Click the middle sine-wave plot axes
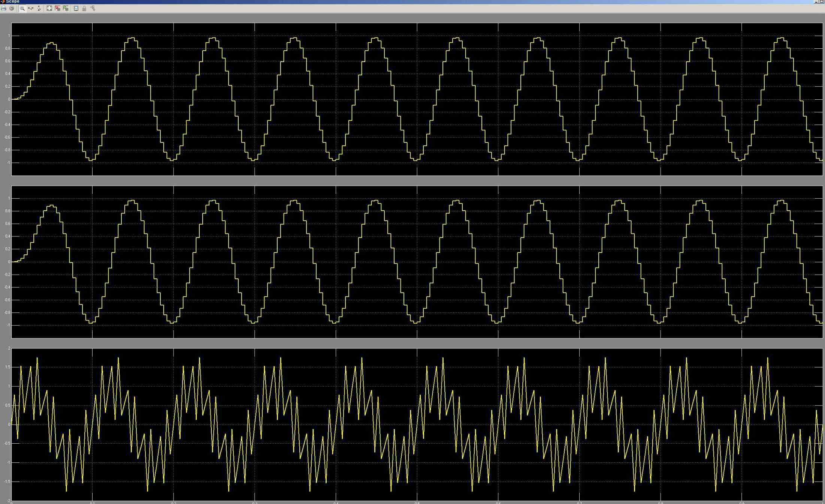825x504 pixels. pyautogui.click(x=417, y=262)
